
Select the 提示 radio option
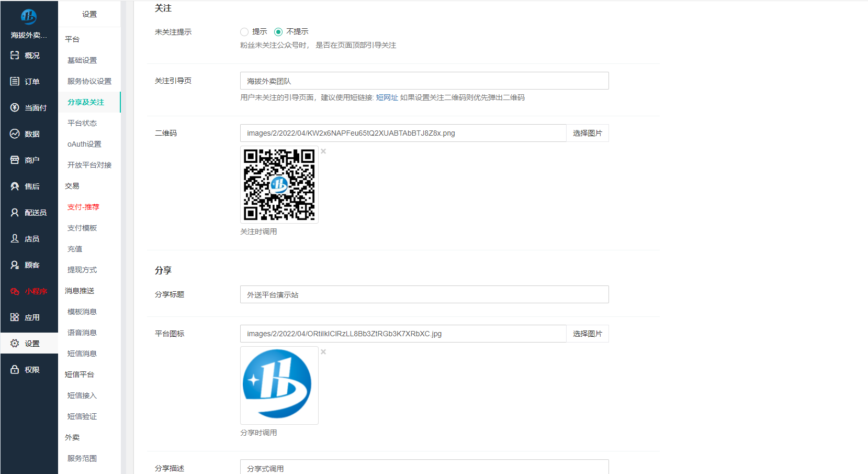tap(244, 32)
